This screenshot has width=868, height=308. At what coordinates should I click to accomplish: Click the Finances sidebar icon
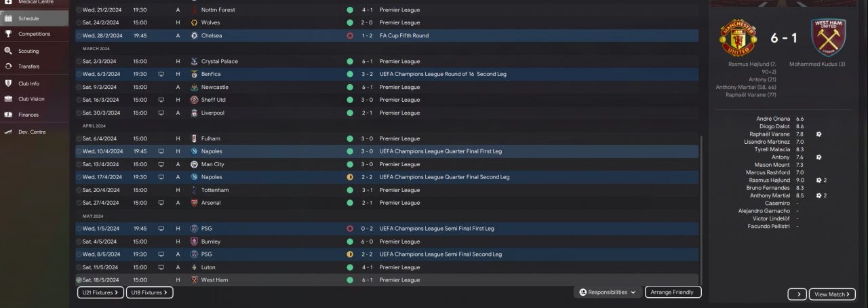tap(8, 115)
